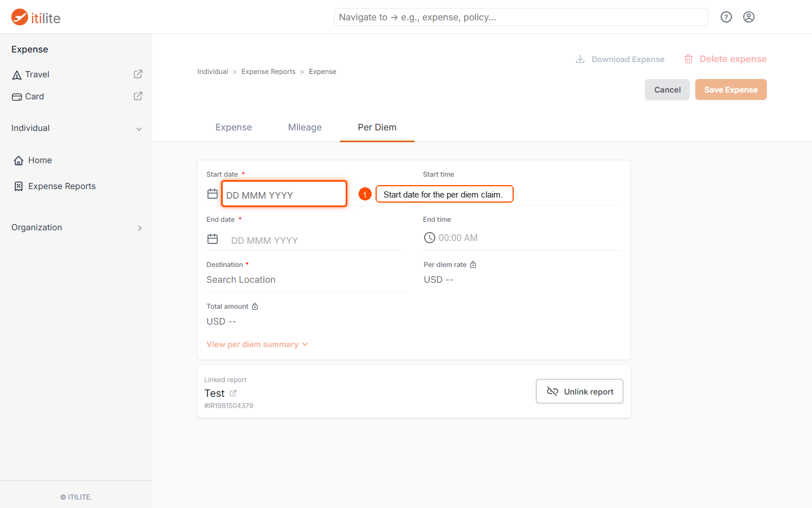Open the Test report external link icon
The width and height of the screenshot is (812, 508).
[x=233, y=393]
